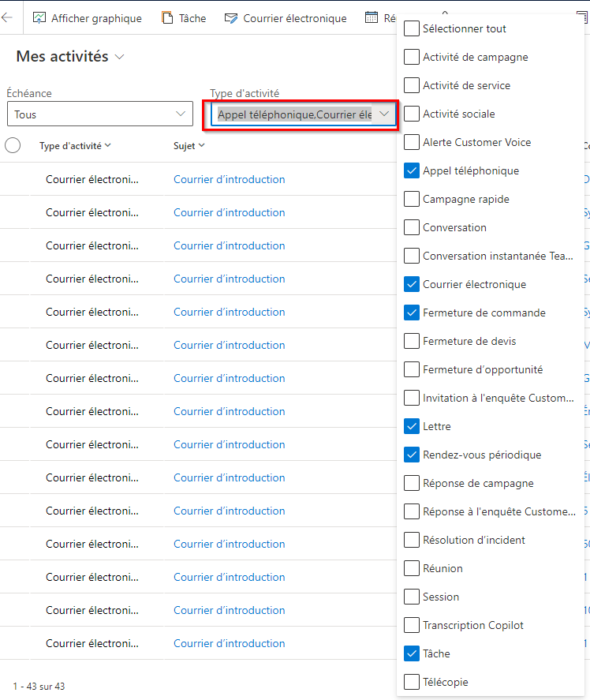The width and height of the screenshot is (590, 700).
Task: Open the Échéance dropdown set to Tous
Action: point(100,114)
